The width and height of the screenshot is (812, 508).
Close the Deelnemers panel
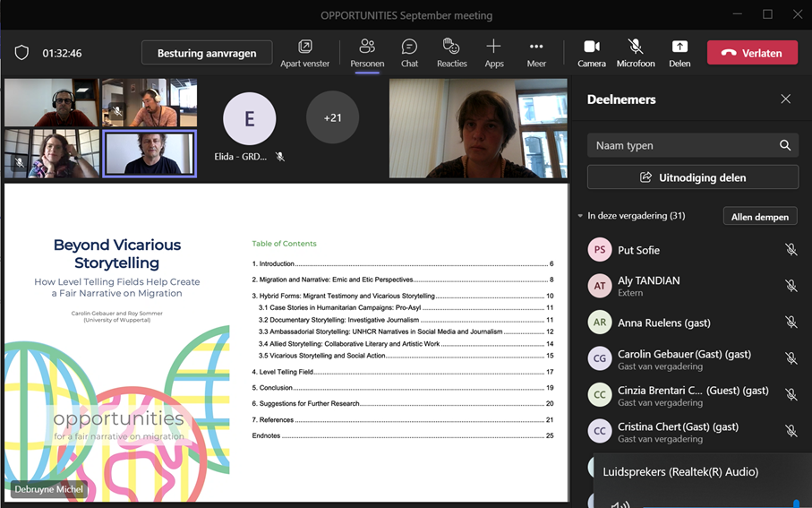point(785,99)
